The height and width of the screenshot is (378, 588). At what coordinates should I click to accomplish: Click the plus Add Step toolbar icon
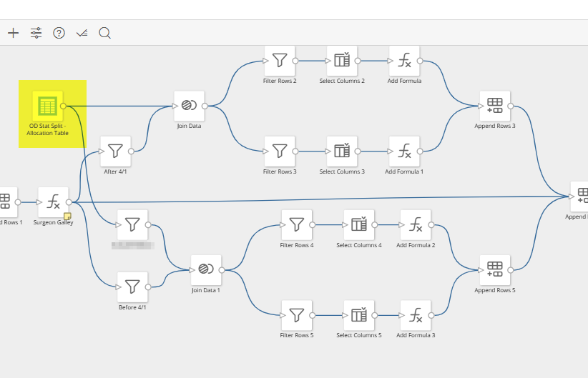click(13, 33)
